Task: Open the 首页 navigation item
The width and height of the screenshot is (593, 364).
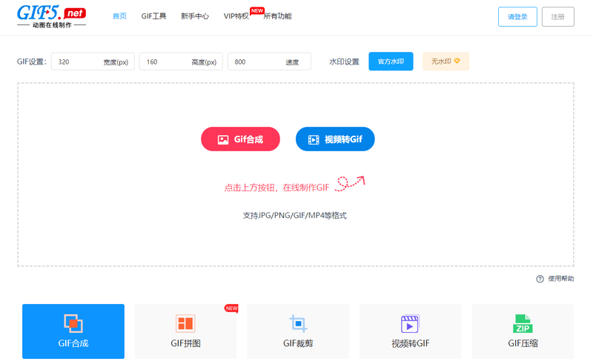Action: (x=119, y=16)
